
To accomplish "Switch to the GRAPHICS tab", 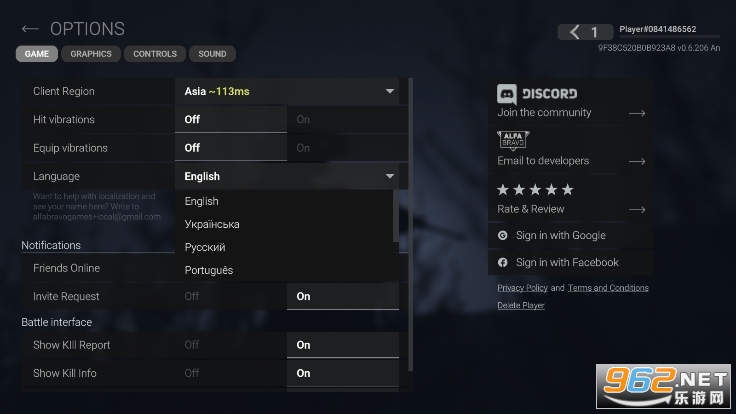I will coord(91,54).
